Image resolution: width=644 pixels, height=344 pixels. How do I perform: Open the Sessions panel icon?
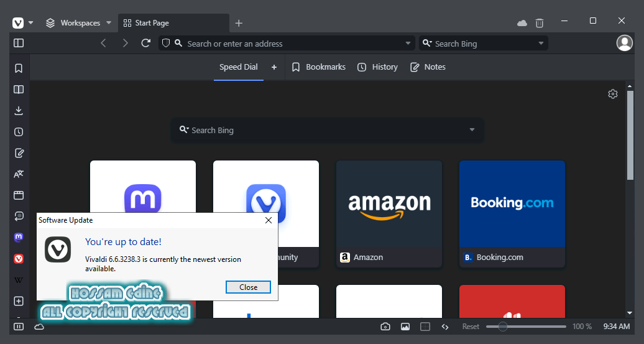pos(19,216)
